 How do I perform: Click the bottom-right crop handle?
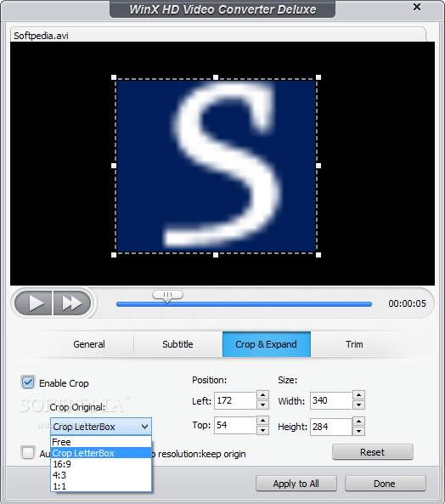[x=318, y=255]
